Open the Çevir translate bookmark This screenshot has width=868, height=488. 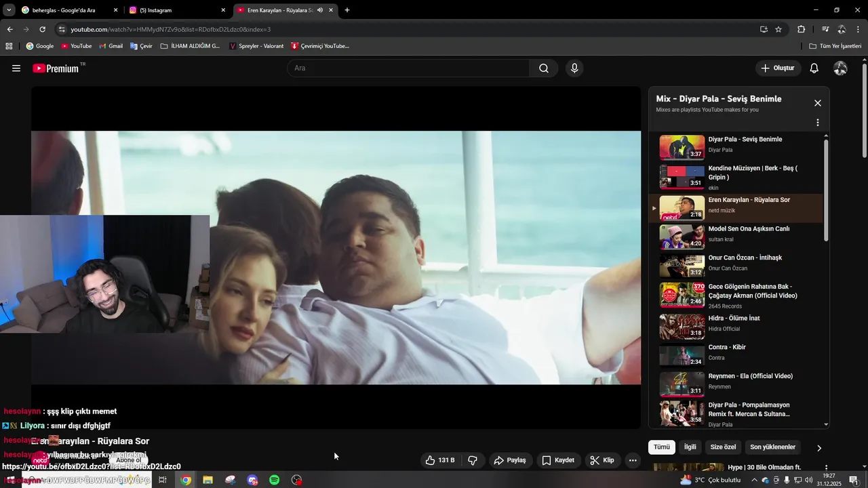coord(141,46)
